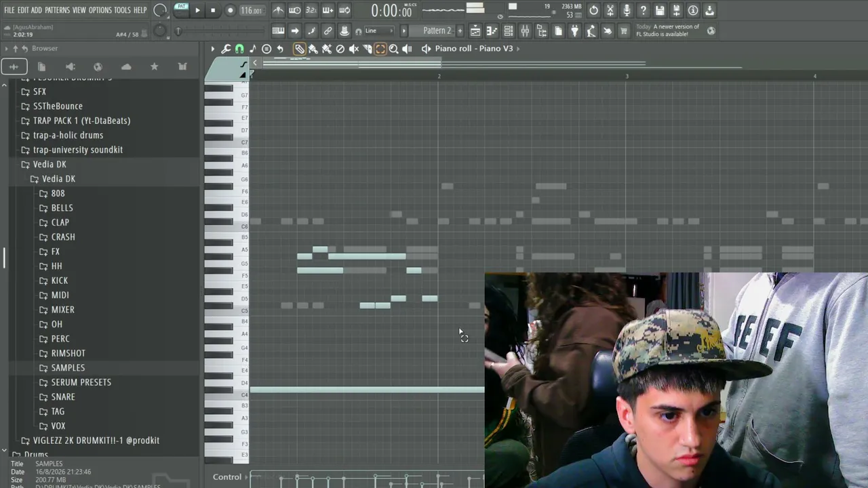Open the TOOLS menu
The width and height of the screenshot is (868, 488).
click(122, 10)
